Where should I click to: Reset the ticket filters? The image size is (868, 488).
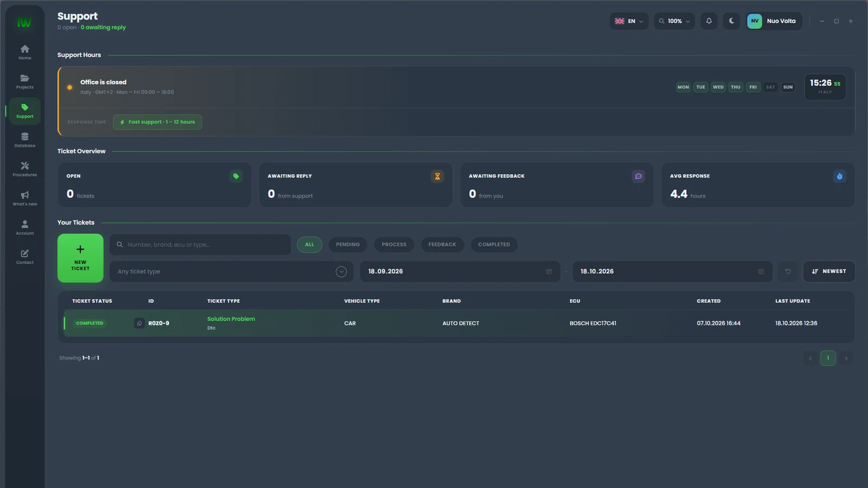click(x=788, y=272)
